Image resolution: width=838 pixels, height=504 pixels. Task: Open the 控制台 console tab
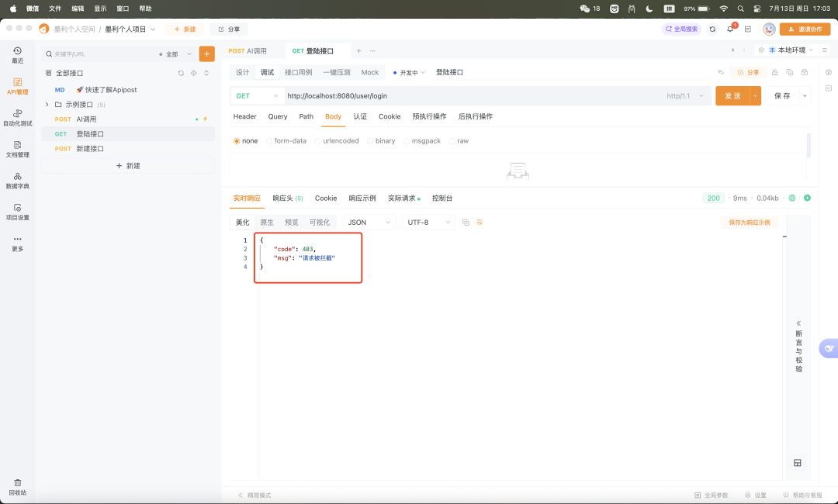(x=442, y=198)
